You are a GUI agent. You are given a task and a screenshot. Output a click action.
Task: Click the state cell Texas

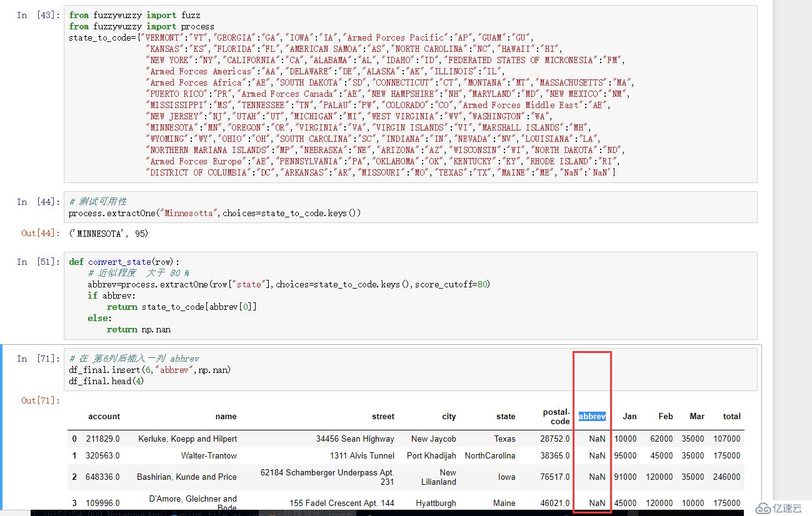coord(504,439)
